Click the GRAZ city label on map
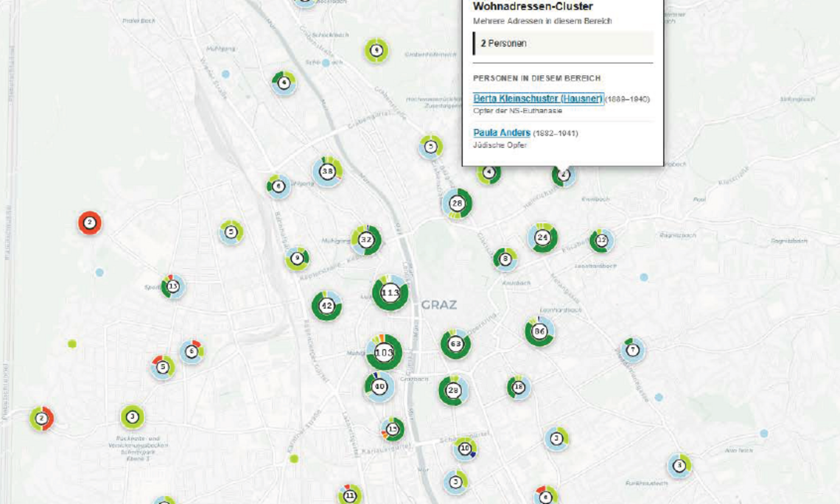This screenshot has width=840, height=504. click(x=438, y=305)
